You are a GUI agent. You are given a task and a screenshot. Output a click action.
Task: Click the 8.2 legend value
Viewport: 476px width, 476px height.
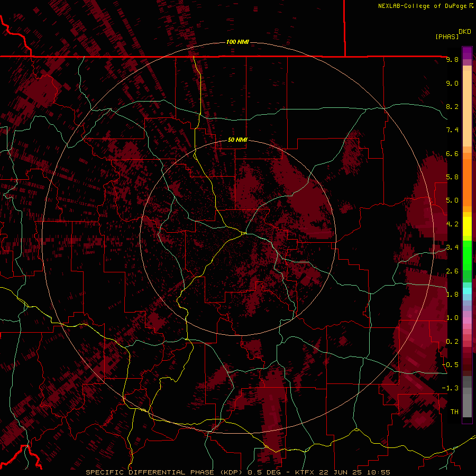coord(452,106)
